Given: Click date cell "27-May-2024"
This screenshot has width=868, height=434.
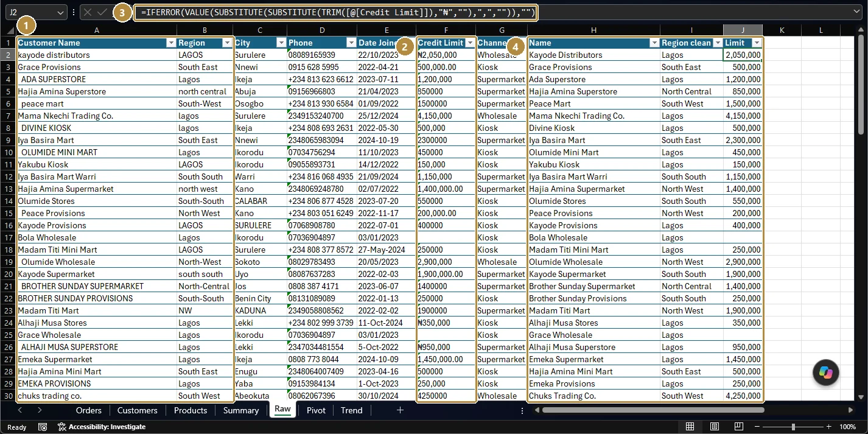Looking at the screenshot, I should (387, 250).
